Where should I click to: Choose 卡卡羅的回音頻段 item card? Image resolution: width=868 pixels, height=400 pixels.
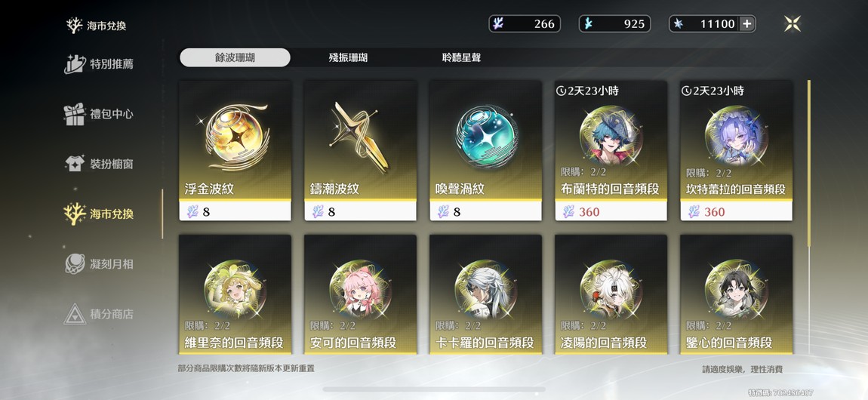(x=485, y=294)
